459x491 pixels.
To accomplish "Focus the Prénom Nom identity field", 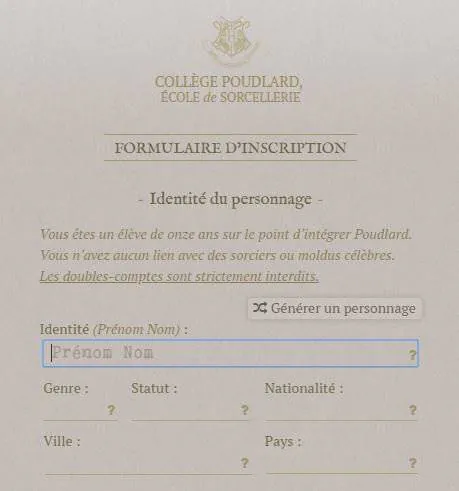I will tap(230, 354).
